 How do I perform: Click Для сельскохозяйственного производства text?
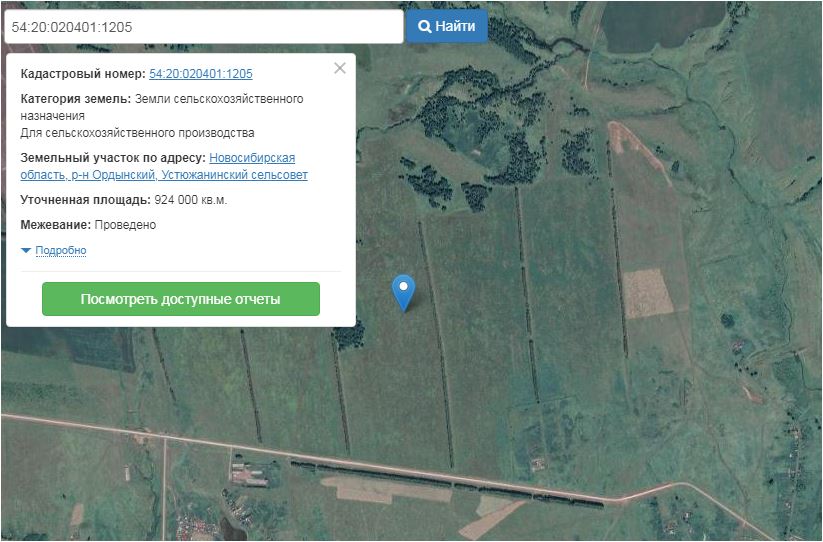point(138,133)
